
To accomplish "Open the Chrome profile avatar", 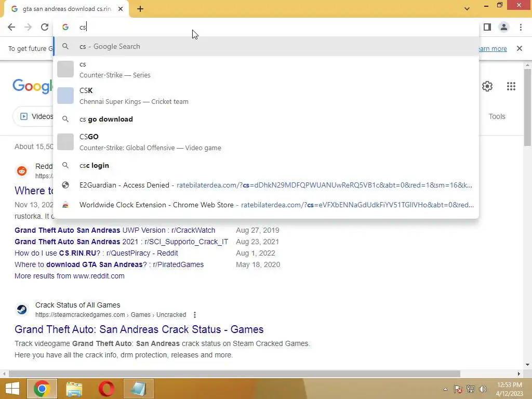I will [x=504, y=27].
